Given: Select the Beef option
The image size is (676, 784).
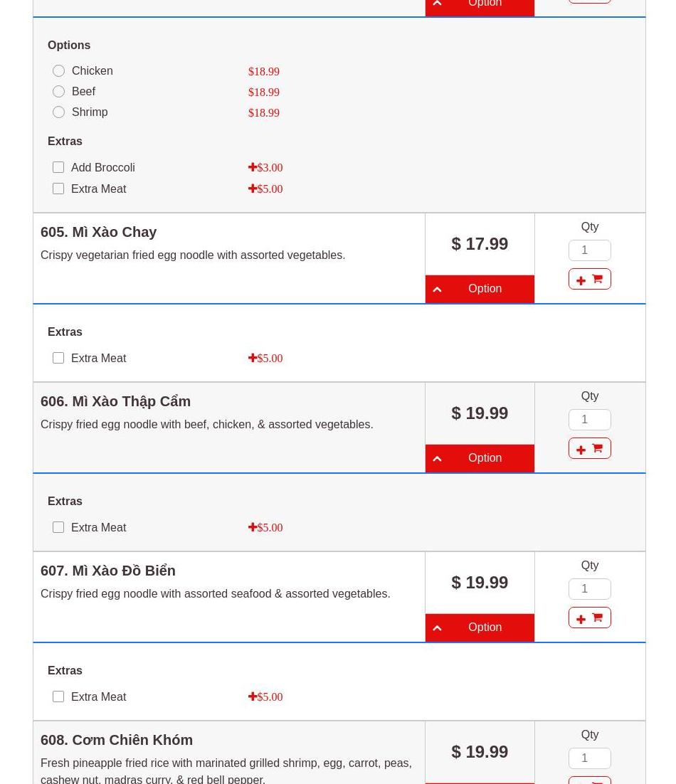Looking at the screenshot, I should tap(59, 92).
